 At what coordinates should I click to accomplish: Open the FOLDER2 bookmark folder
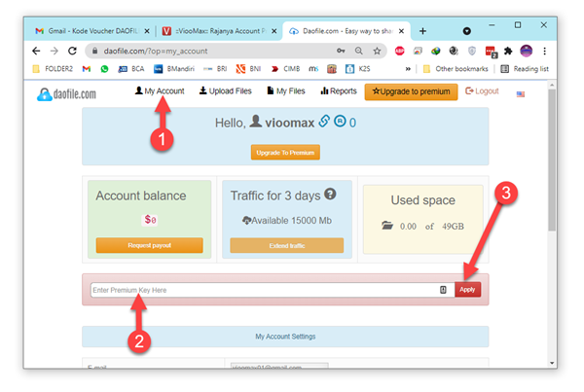click(x=58, y=69)
